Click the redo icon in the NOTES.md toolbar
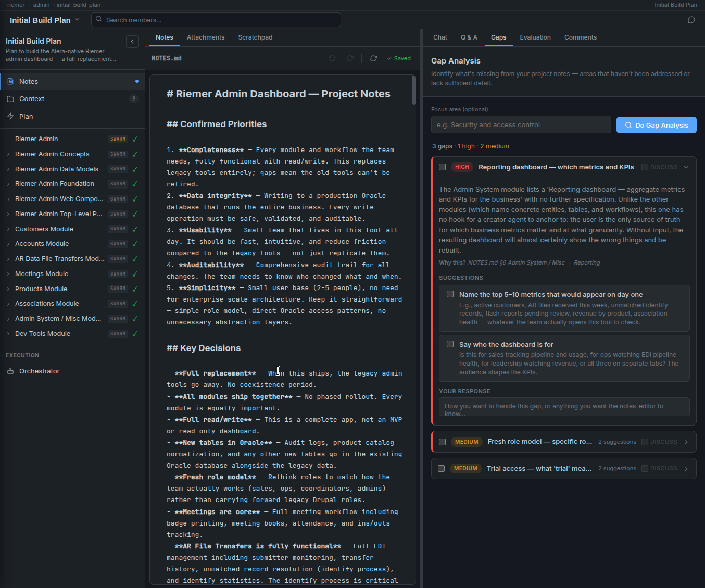The height and width of the screenshot is (588, 705). point(350,58)
